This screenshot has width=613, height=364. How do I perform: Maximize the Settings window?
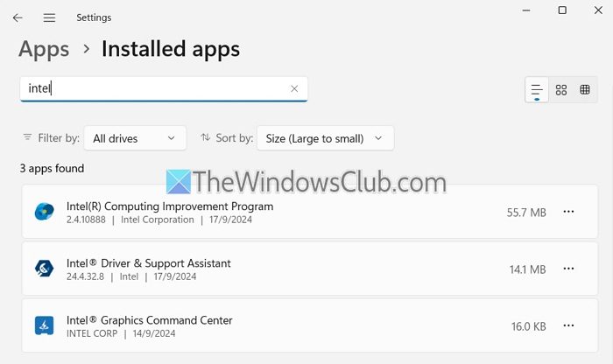pyautogui.click(x=562, y=10)
